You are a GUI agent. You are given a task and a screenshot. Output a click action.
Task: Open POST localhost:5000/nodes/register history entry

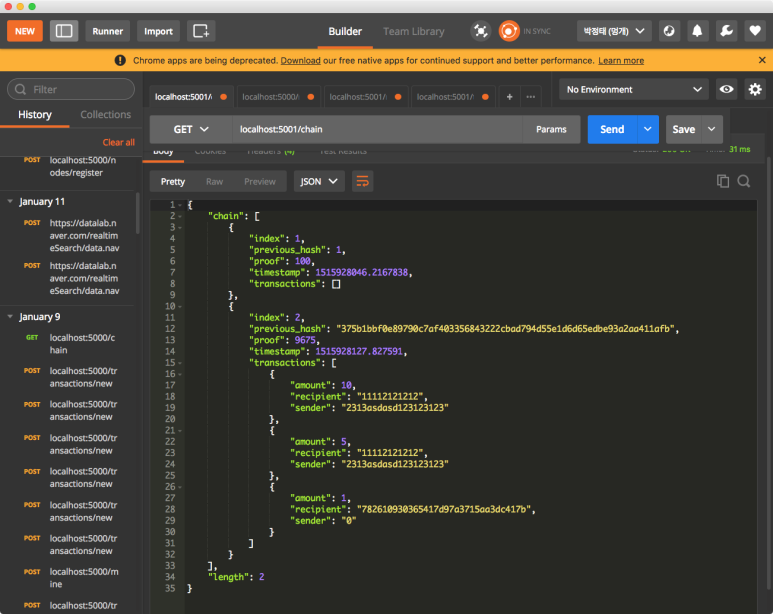click(x=70, y=167)
